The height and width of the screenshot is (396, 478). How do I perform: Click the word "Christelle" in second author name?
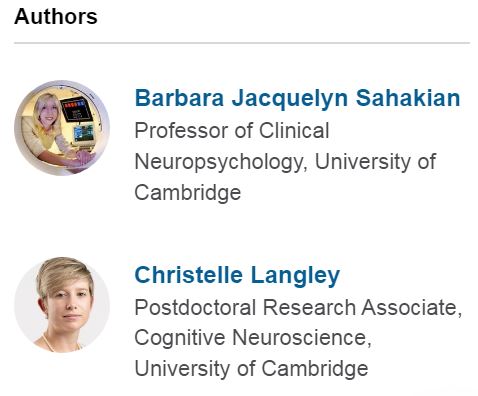point(188,275)
